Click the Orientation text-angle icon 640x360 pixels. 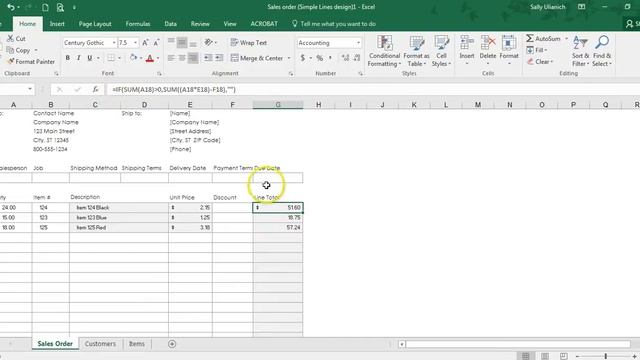coord(208,42)
